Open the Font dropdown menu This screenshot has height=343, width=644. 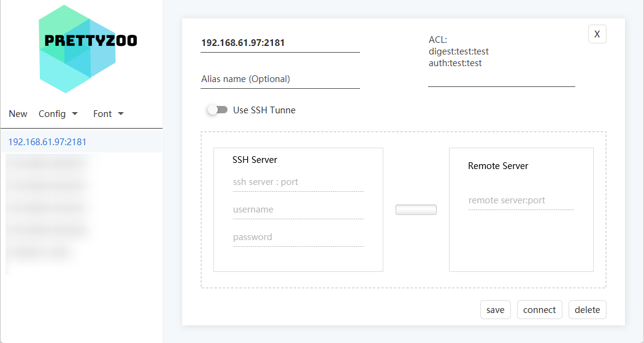pyautogui.click(x=109, y=114)
